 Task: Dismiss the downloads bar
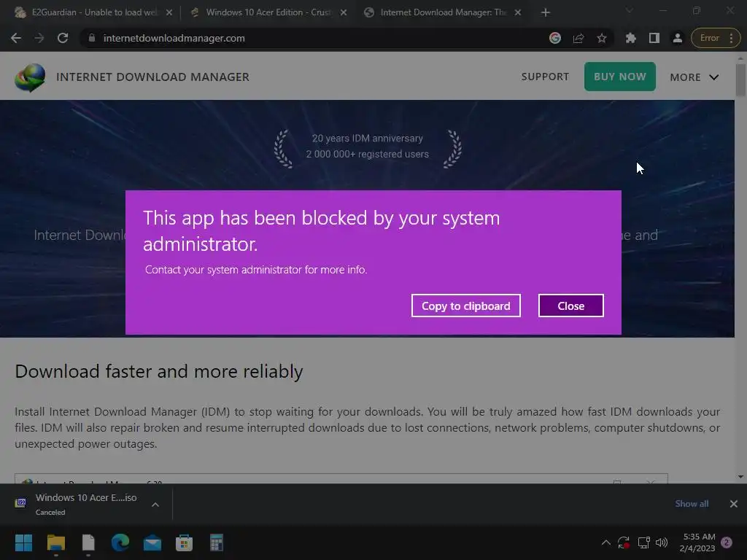734,504
